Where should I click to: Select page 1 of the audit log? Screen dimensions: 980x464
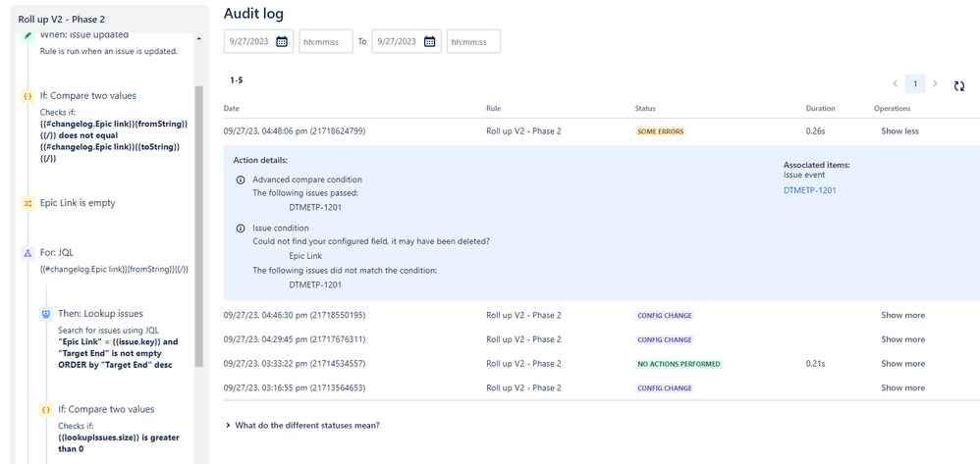(x=915, y=83)
